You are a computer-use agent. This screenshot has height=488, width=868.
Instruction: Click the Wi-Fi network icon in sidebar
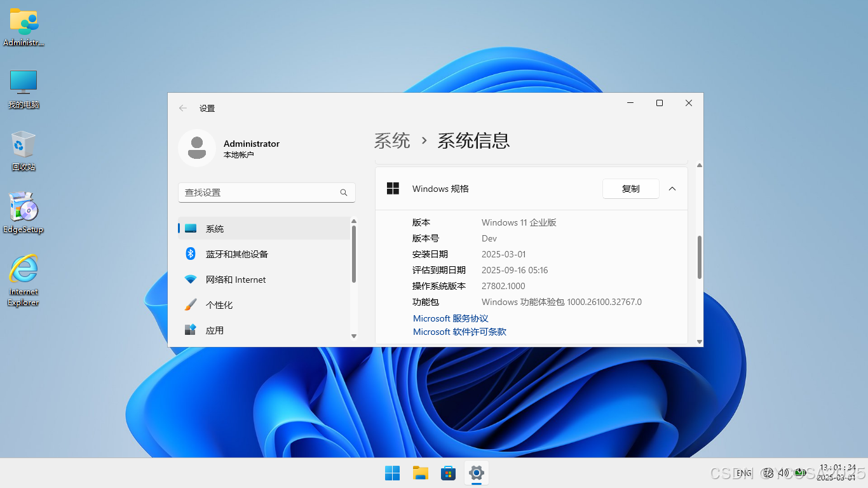pos(191,280)
